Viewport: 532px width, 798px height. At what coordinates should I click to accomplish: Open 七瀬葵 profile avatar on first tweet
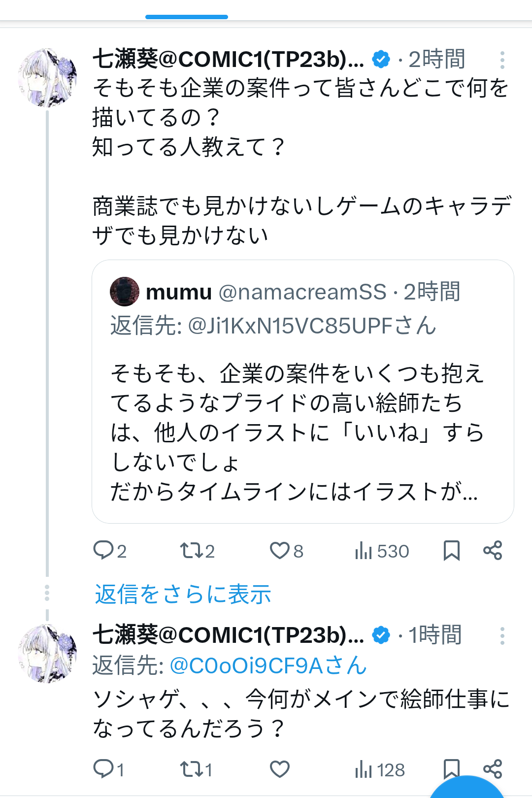click(x=47, y=78)
